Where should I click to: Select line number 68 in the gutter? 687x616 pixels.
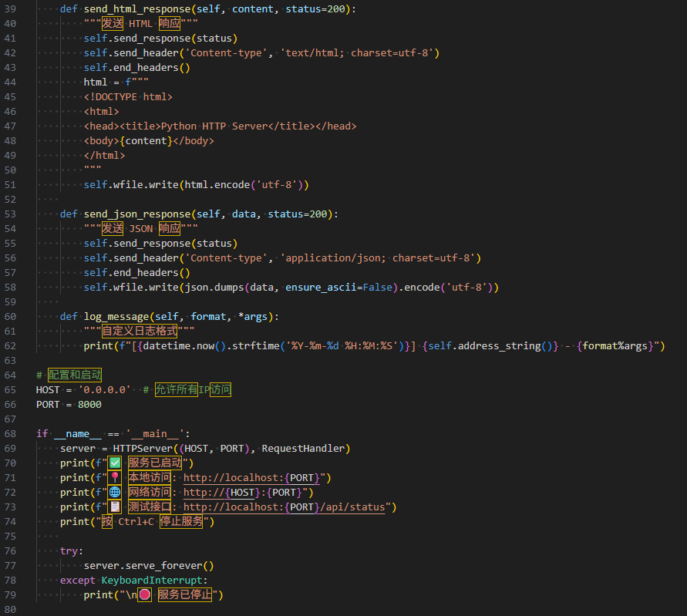tap(10, 434)
